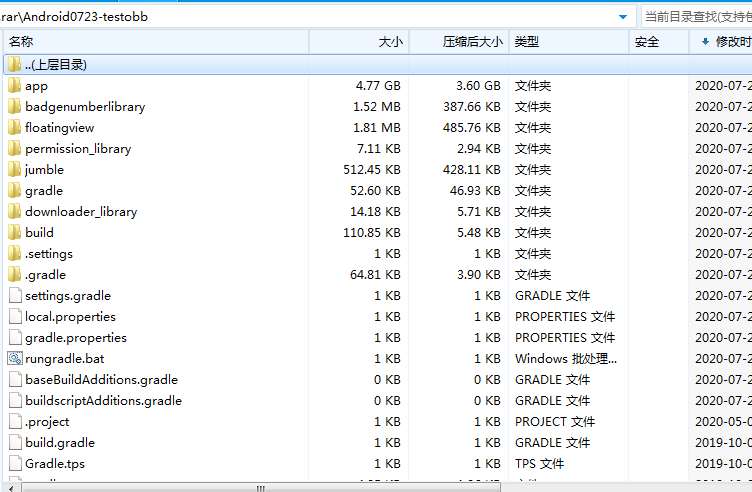
Task: Sort by the 名称 column header
Action: pyautogui.click(x=21, y=41)
